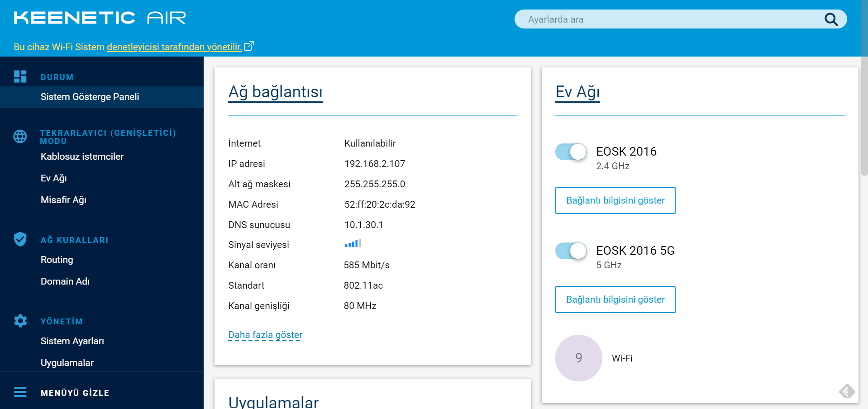Toggle the EOSK 2016 2.4 GHz network
This screenshot has height=409, width=868.
(571, 152)
